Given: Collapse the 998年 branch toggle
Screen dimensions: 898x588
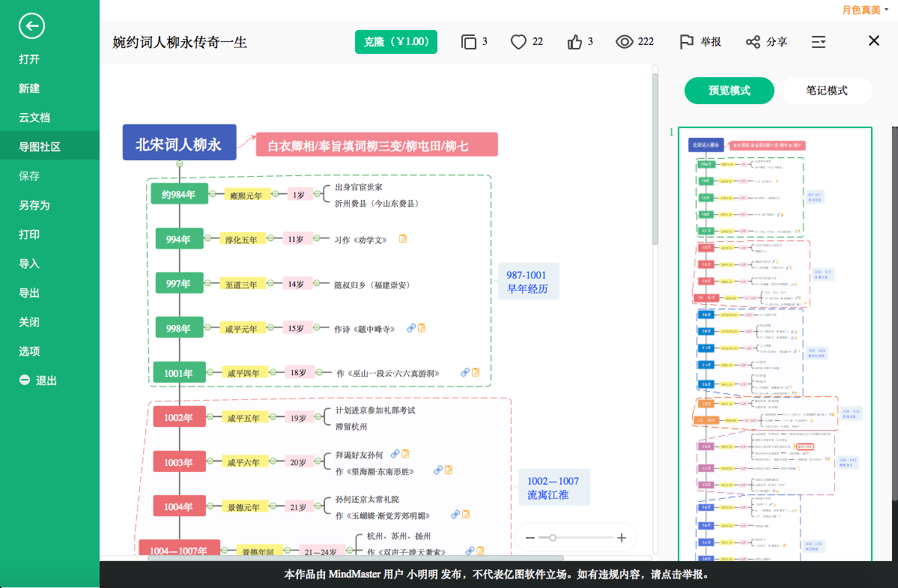Looking at the screenshot, I should (x=208, y=327).
